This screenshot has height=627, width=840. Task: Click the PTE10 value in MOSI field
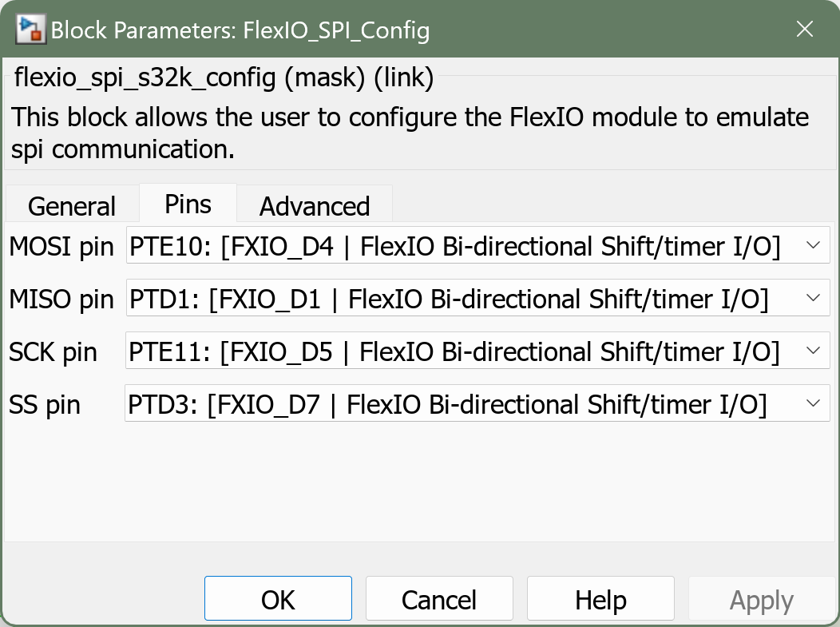tap(160, 245)
